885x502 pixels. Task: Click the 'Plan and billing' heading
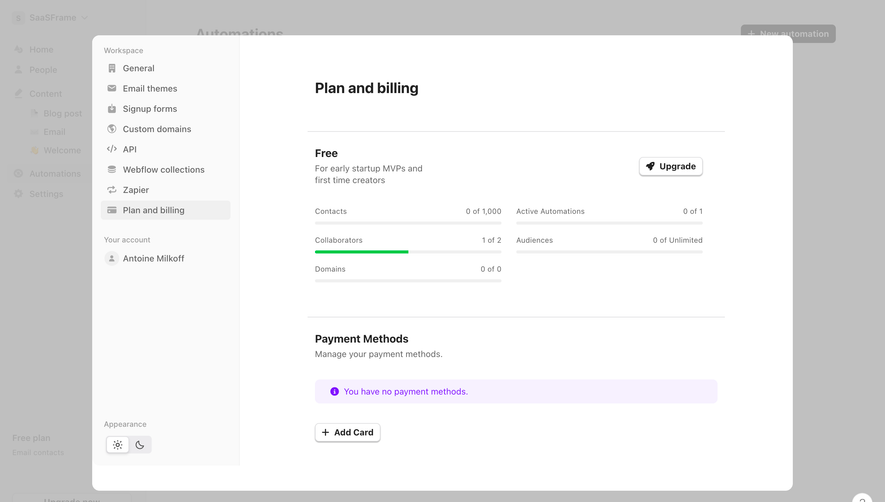click(x=366, y=89)
